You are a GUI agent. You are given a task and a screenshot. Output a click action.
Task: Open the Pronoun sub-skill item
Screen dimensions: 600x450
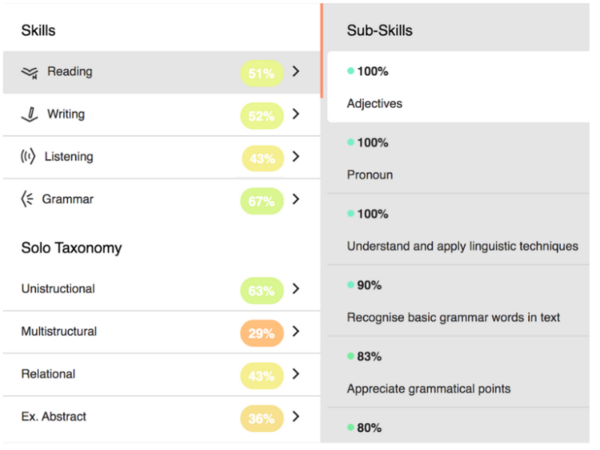pos(458,159)
